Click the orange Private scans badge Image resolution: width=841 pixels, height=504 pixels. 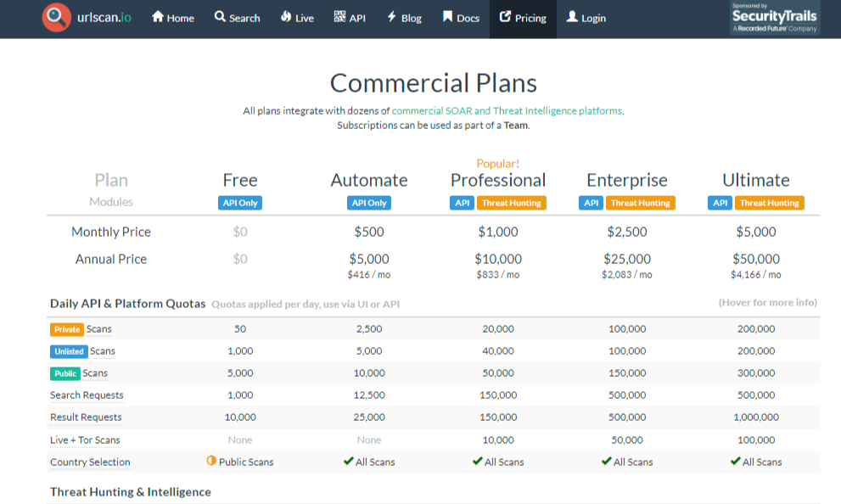coord(67,329)
